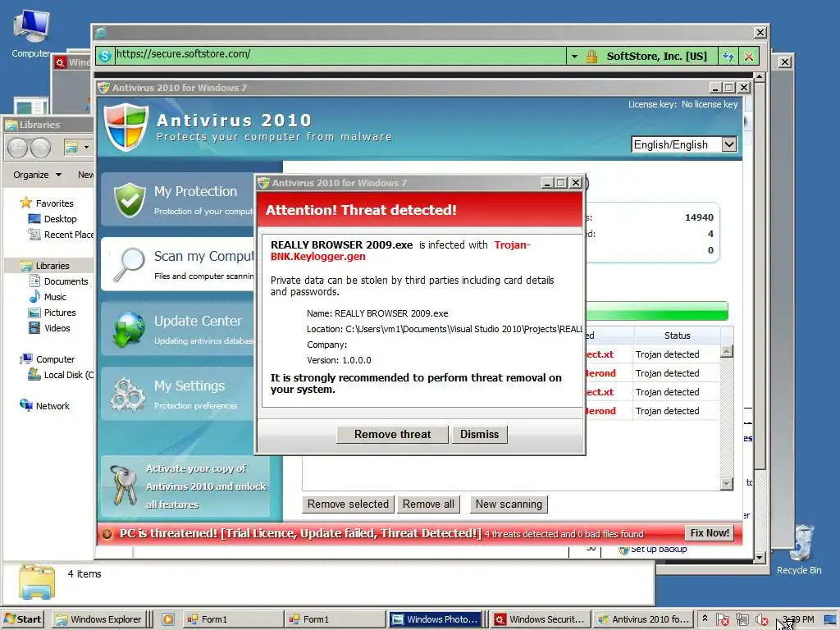Click the Antivirus 2010 shield logo
The image size is (840, 630).
pos(126,127)
